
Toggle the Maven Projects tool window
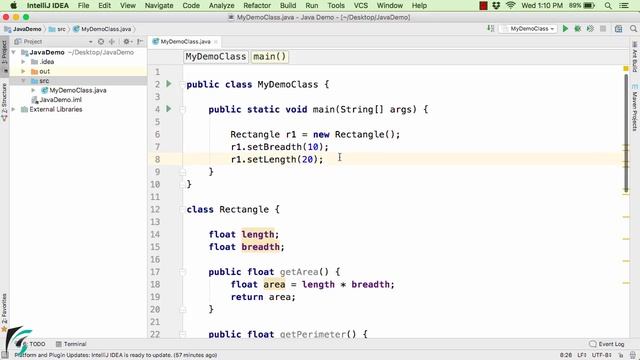(635, 107)
